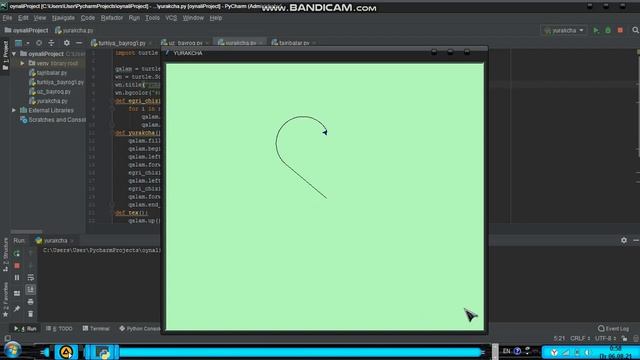Toggle the Structure side tool window tab
The height and width of the screenshot is (360, 640).
tap(5, 255)
